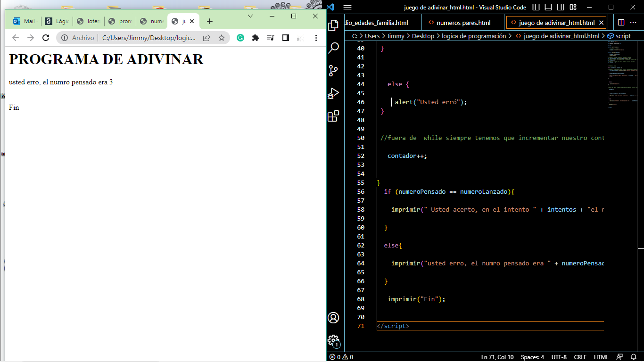Click the closing script tag line
This screenshot has height=362, width=644.
(393, 326)
